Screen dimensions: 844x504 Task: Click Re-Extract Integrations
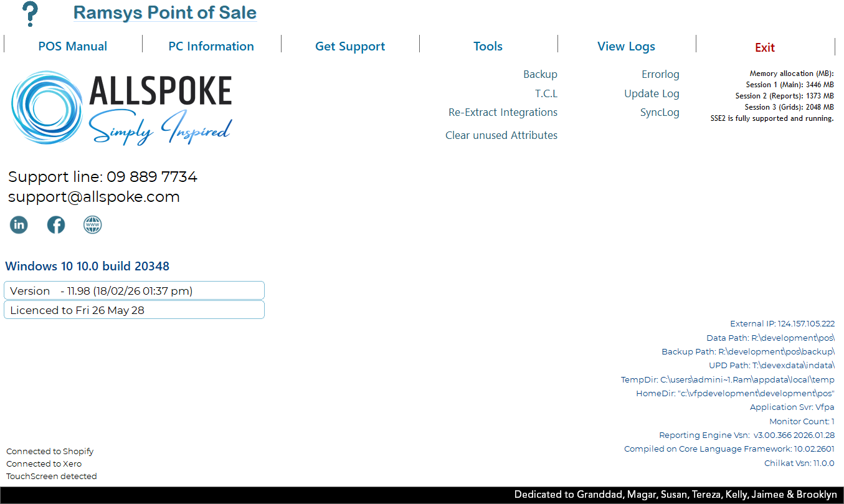(x=503, y=112)
